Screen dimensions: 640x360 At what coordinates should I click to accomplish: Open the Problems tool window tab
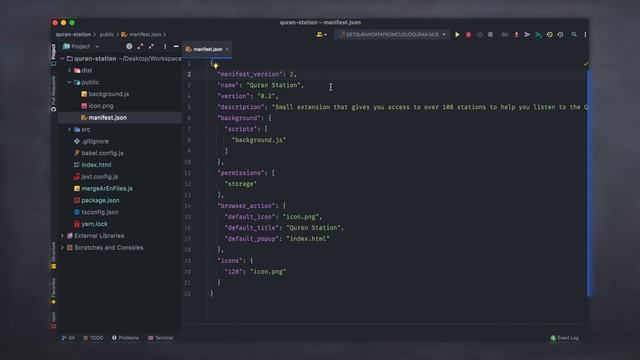[125, 338]
